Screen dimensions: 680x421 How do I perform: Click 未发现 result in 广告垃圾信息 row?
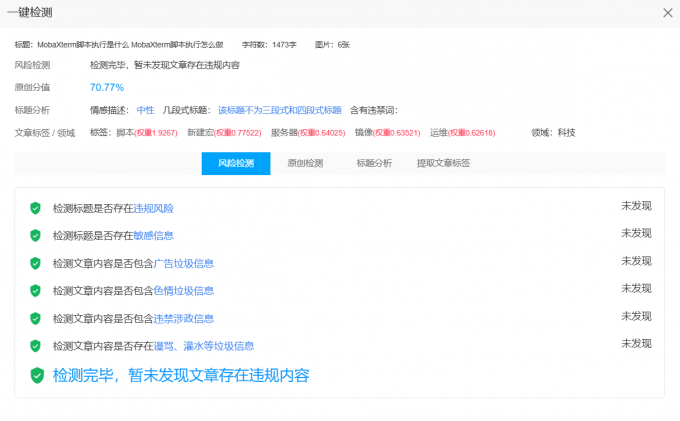636,261
